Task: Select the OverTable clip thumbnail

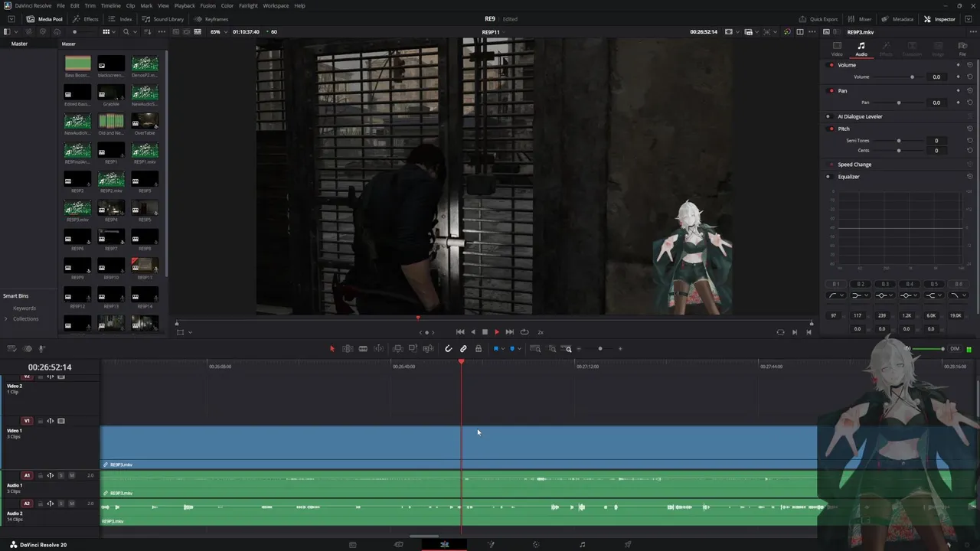Action: [x=145, y=122]
